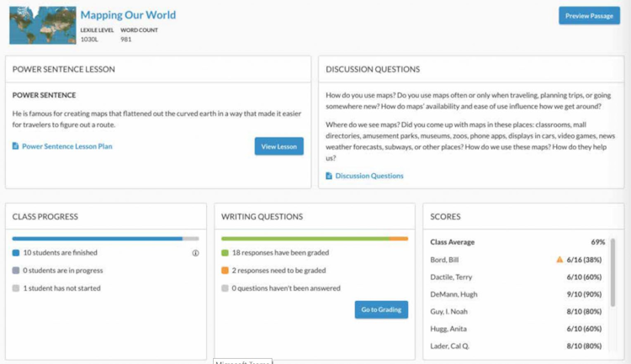Click the orange need-to-be-graded legend square
Viewport: 631px width, 364px height.
225,270
